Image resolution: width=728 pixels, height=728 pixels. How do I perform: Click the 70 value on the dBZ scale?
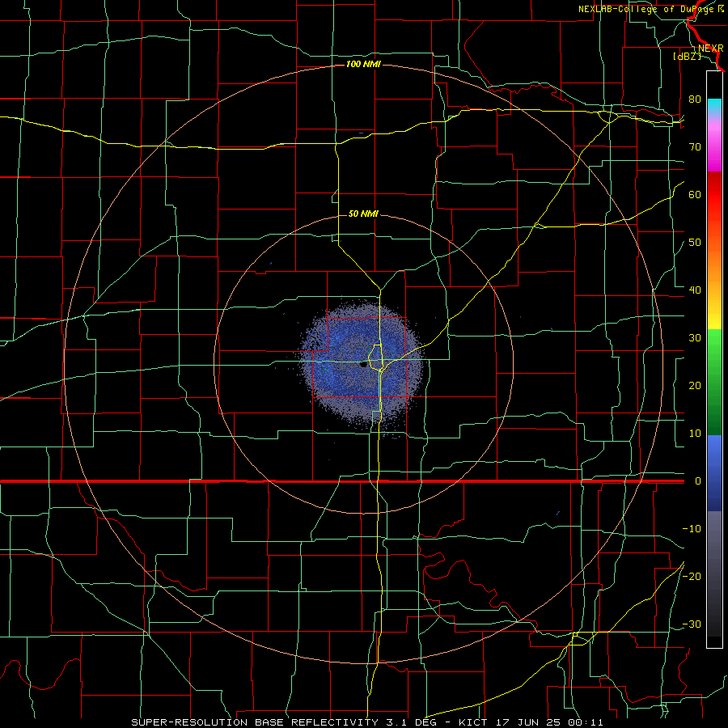(x=695, y=147)
